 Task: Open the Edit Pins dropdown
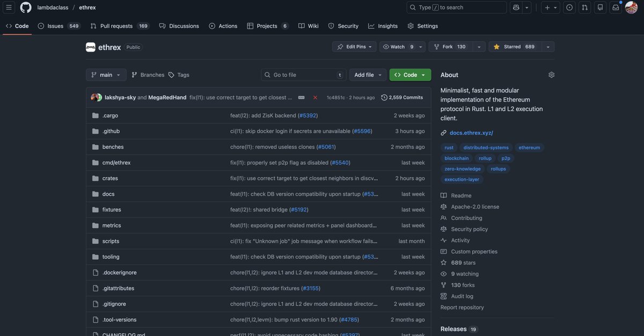click(x=354, y=47)
